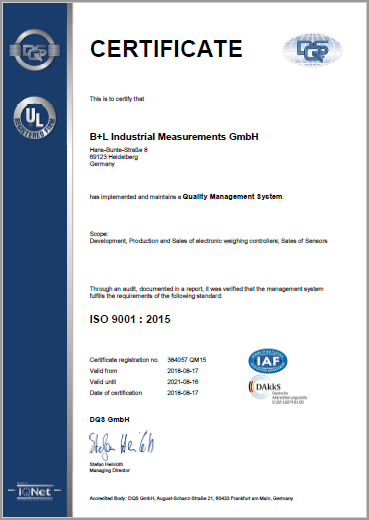Click the Accredited Body footer line
The image size is (369, 520).
coord(191,499)
